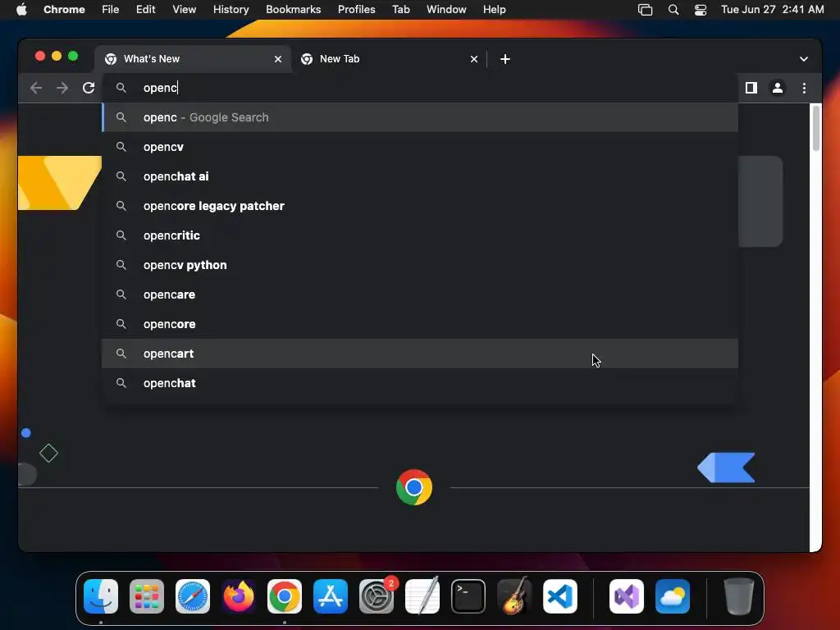840x630 pixels.
Task: Open the Tab menu
Action: [x=400, y=9]
